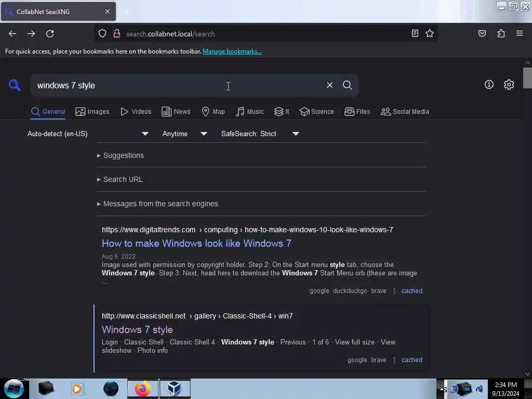532x399 pixels.
Task: Click into the search query input field
Action: [x=177, y=85]
